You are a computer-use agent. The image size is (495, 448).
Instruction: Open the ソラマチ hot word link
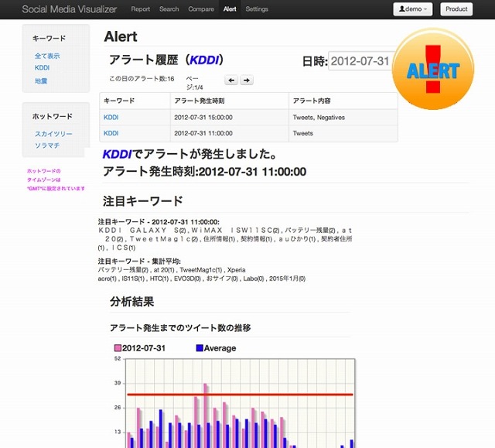coord(47,145)
